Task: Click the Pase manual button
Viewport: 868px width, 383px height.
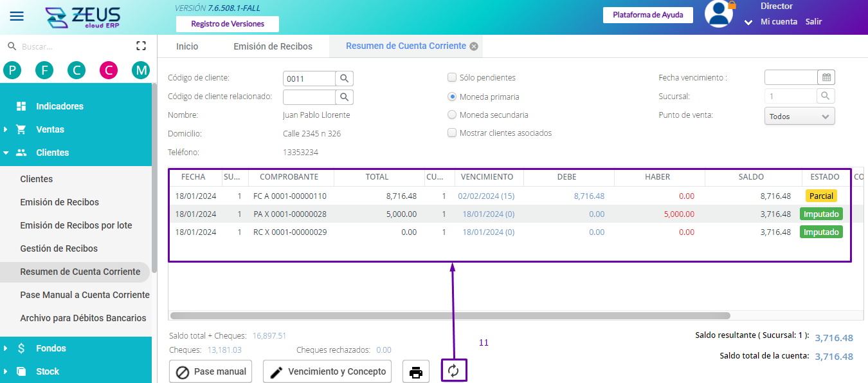Action: (x=211, y=371)
